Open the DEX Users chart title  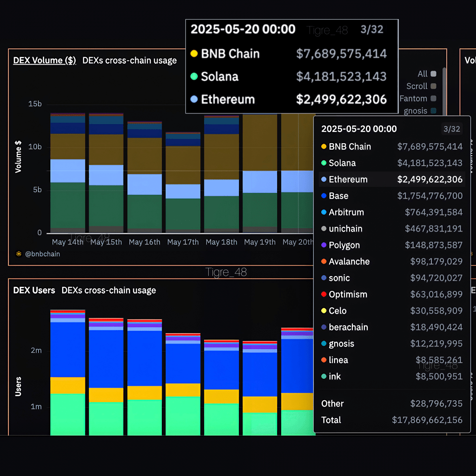tap(34, 291)
